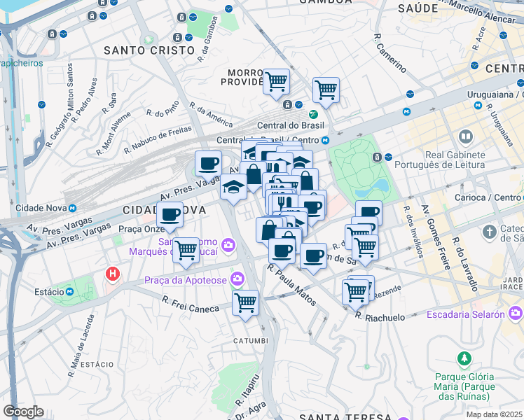Click the Uruguaiana station label
This screenshot has width=524, height=420.
[x=495, y=94]
